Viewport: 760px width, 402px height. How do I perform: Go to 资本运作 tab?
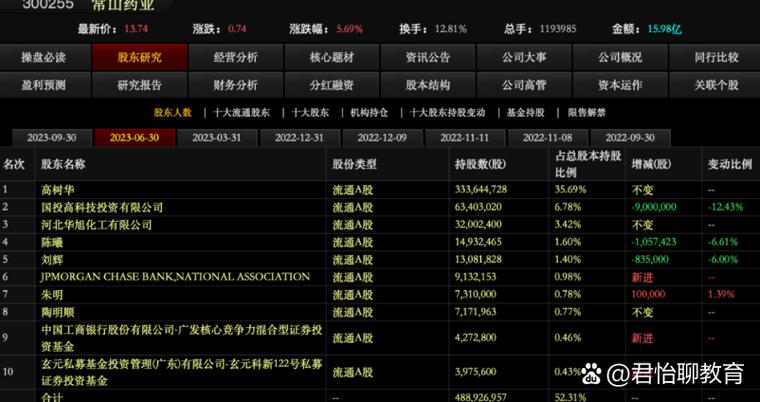(620, 85)
